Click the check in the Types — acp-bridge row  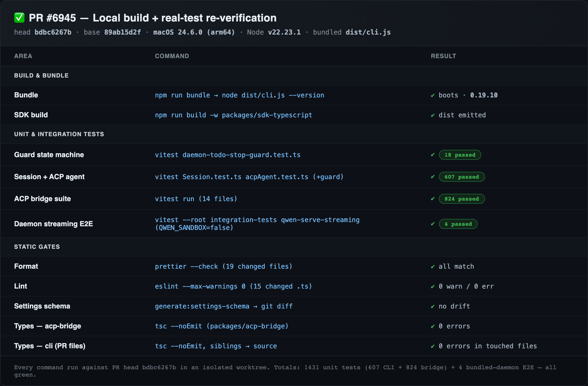[x=433, y=326]
